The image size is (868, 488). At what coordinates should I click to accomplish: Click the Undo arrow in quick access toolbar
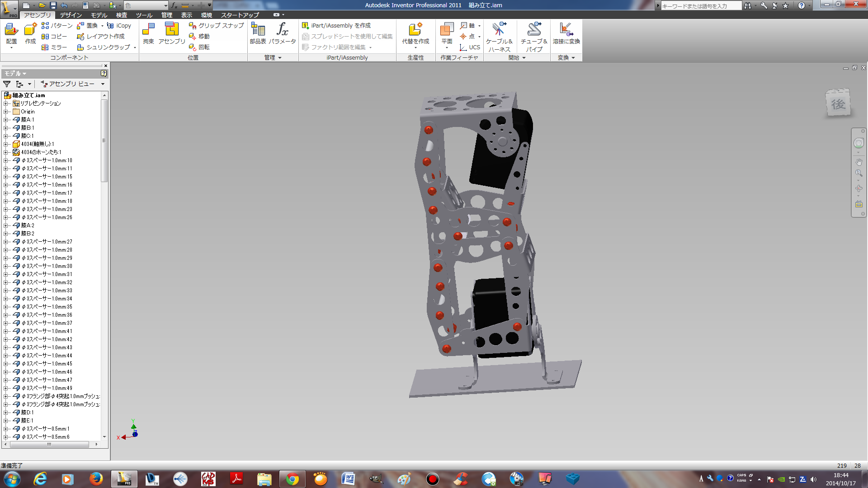64,5
